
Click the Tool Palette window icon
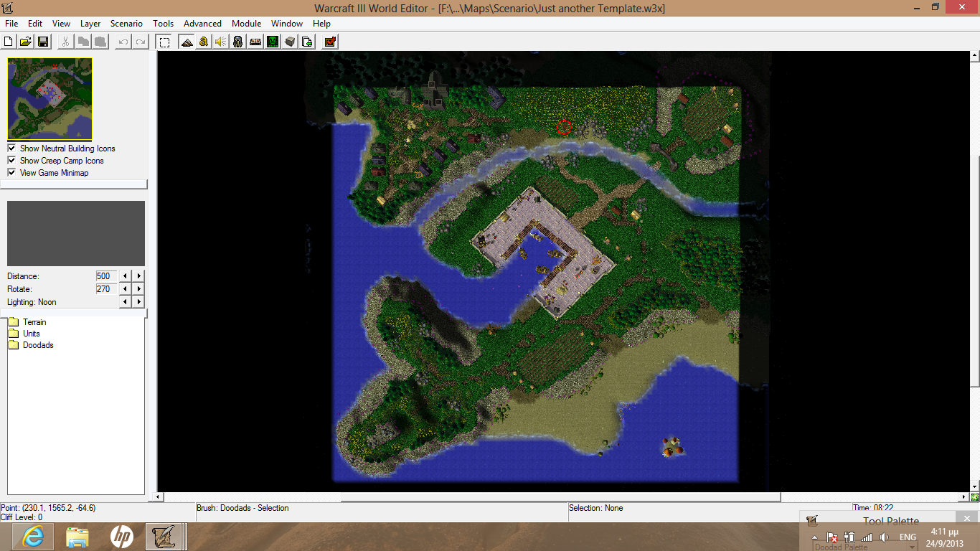coord(812,522)
